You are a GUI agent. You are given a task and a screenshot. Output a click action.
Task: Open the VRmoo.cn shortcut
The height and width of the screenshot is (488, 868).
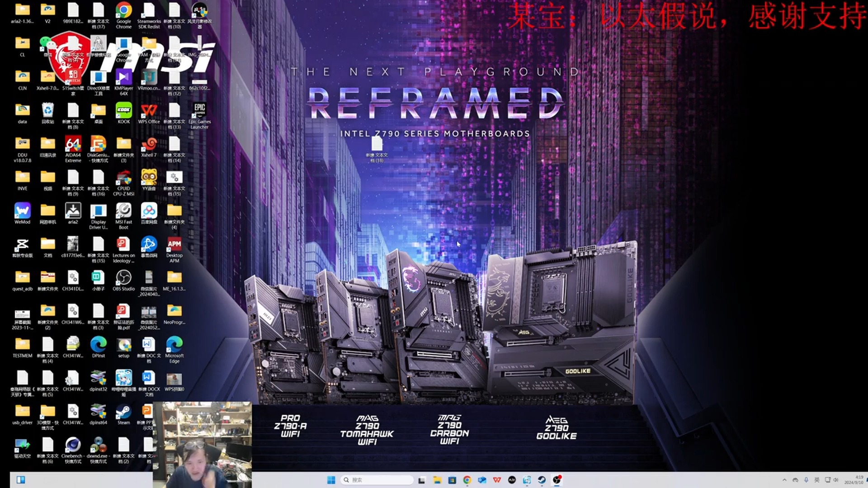(x=149, y=80)
